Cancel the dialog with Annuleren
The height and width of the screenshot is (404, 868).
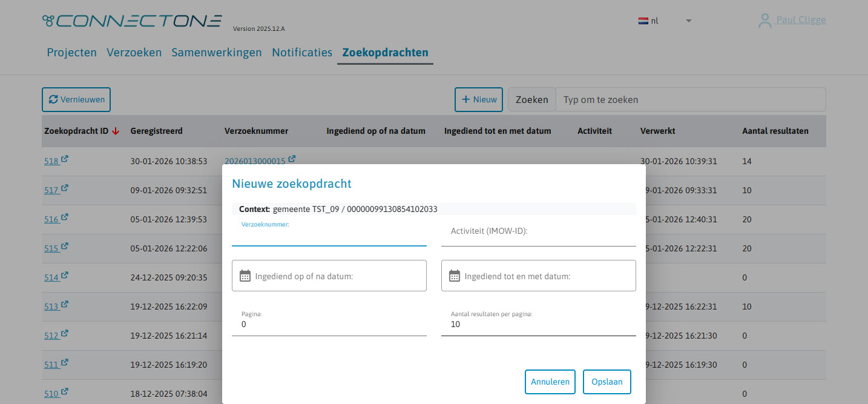(x=550, y=382)
